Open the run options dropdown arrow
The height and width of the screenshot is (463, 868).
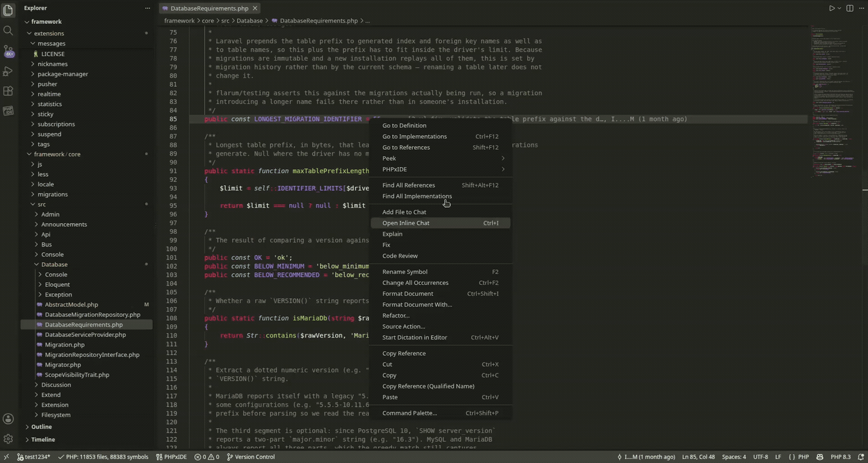click(839, 8)
